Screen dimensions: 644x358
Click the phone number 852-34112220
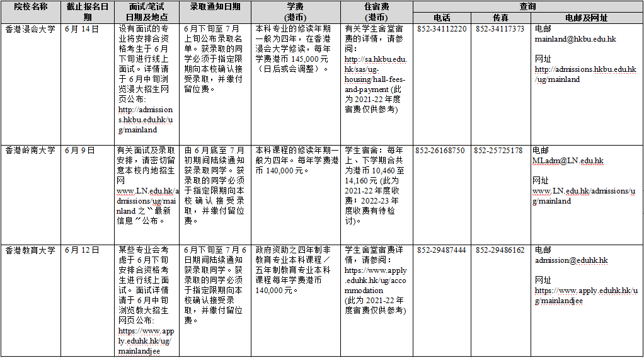pos(442,29)
